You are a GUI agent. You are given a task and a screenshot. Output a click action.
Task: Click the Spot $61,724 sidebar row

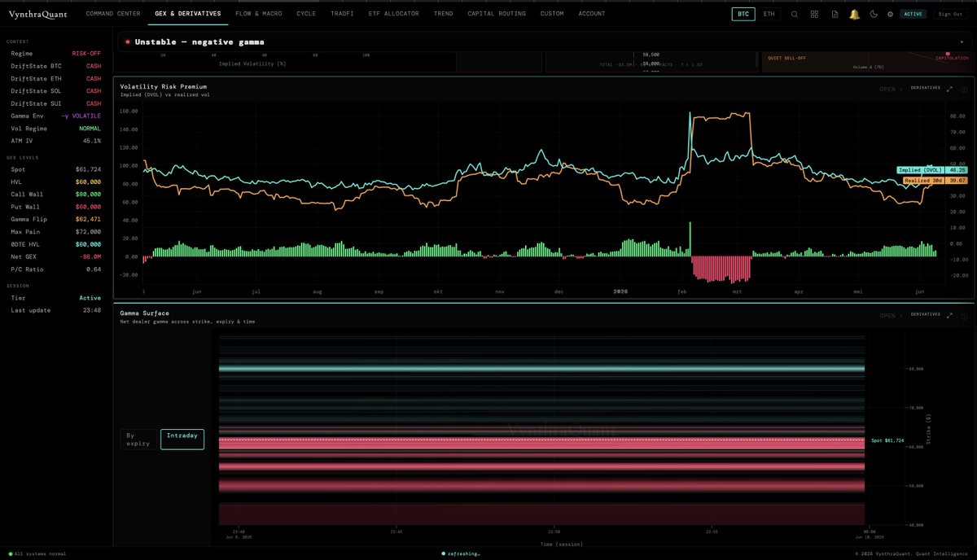click(x=56, y=169)
